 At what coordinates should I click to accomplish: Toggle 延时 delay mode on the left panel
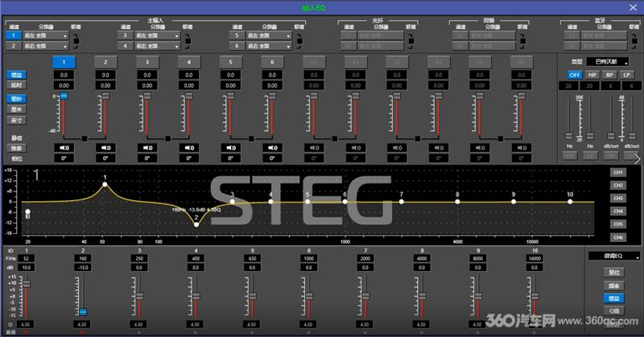(x=16, y=85)
